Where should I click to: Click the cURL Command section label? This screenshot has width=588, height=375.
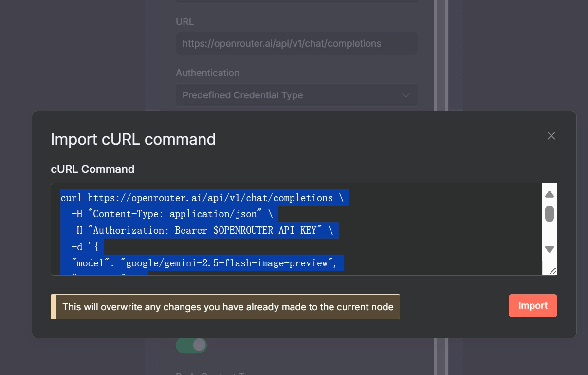(92, 169)
